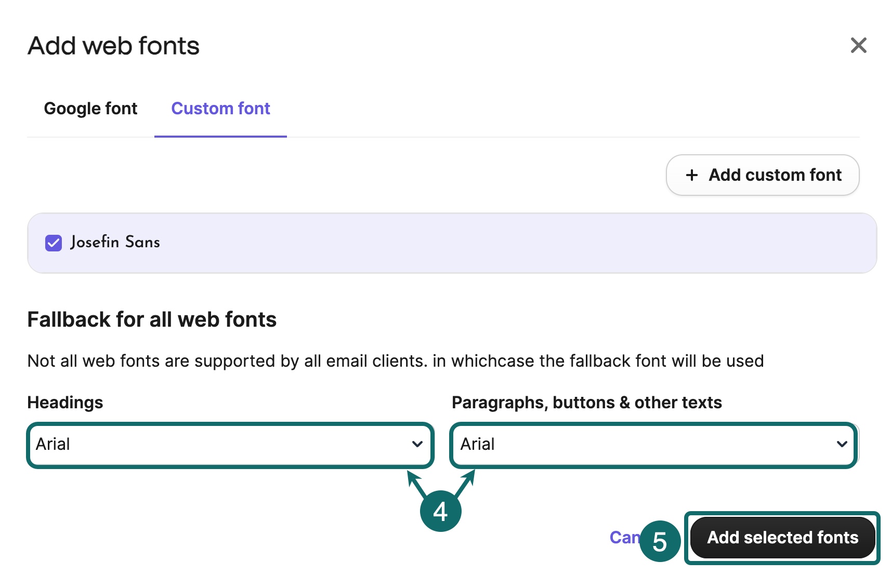This screenshot has width=891, height=588.
Task: Click the chevron icon in Headings dropdown
Action: (417, 445)
